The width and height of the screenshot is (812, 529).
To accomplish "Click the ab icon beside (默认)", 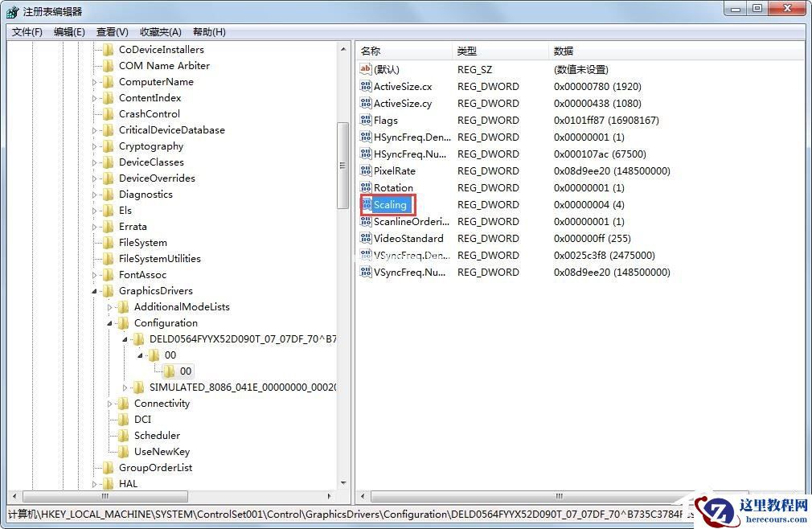I will click(366, 69).
